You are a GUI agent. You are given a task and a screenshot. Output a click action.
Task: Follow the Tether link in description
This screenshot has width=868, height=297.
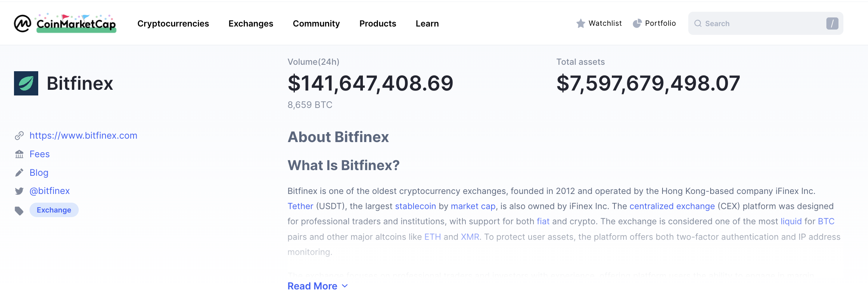pos(300,206)
